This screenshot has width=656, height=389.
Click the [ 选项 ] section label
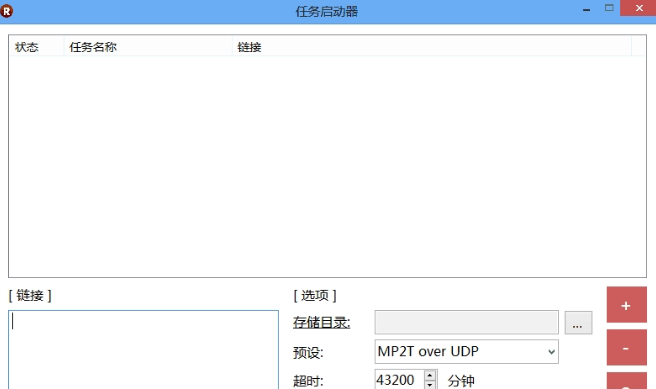pyautogui.click(x=315, y=296)
